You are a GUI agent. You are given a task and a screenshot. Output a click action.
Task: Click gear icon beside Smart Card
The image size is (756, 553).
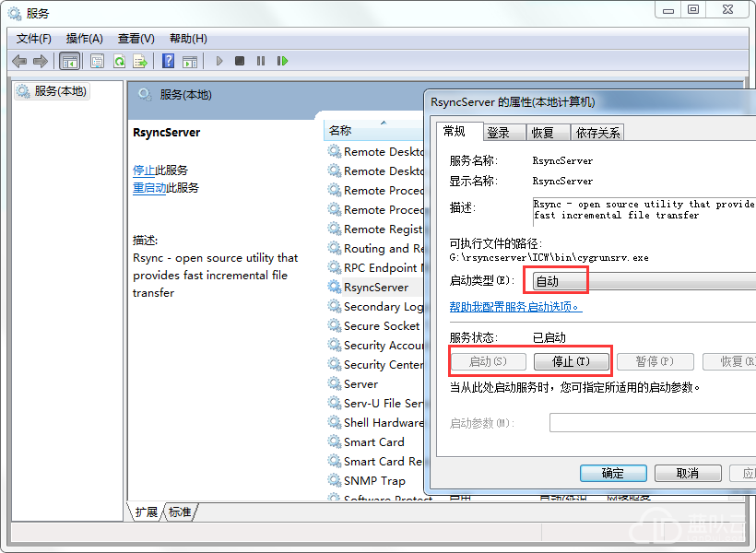tap(335, 441)
